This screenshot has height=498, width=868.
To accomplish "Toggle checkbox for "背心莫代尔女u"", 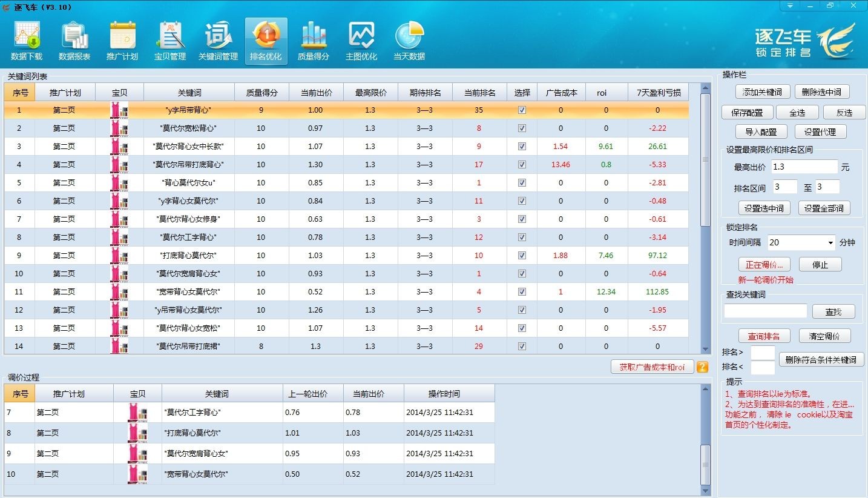I will coord(522,183).
